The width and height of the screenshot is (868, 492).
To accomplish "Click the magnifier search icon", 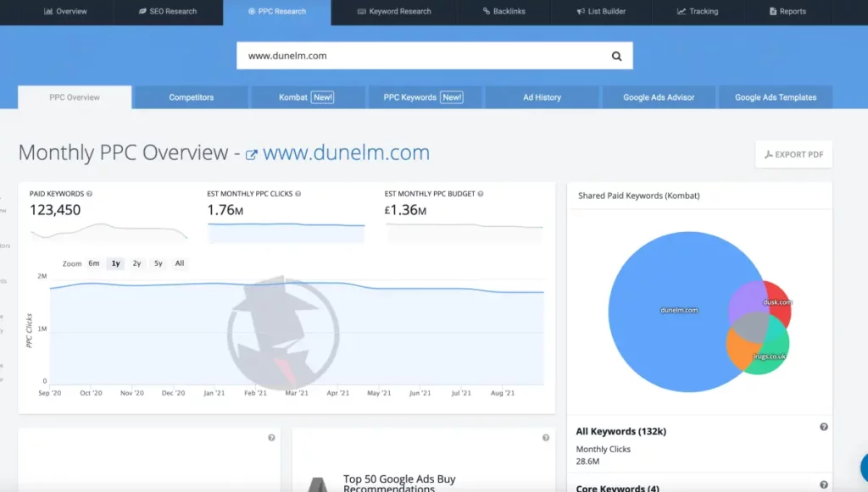I will click(x=617, y=56).
